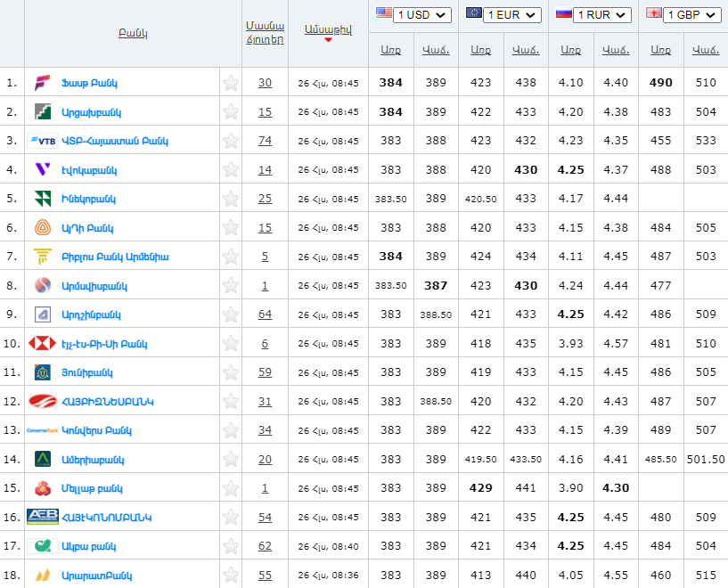Image resolution: width=728 pixels, height=588 pixels.
Task: Click the bold 429 EUR buy rate in row 15
Action: pyautogui.click(x=480, y=488)
